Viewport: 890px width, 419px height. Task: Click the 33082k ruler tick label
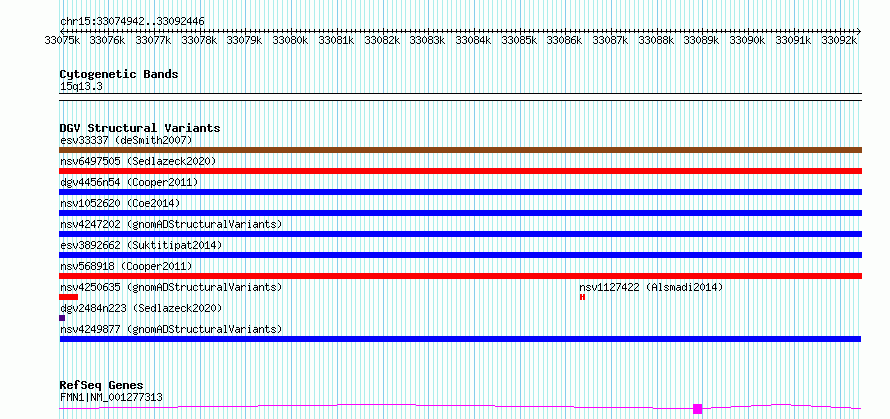click(382, 40)
